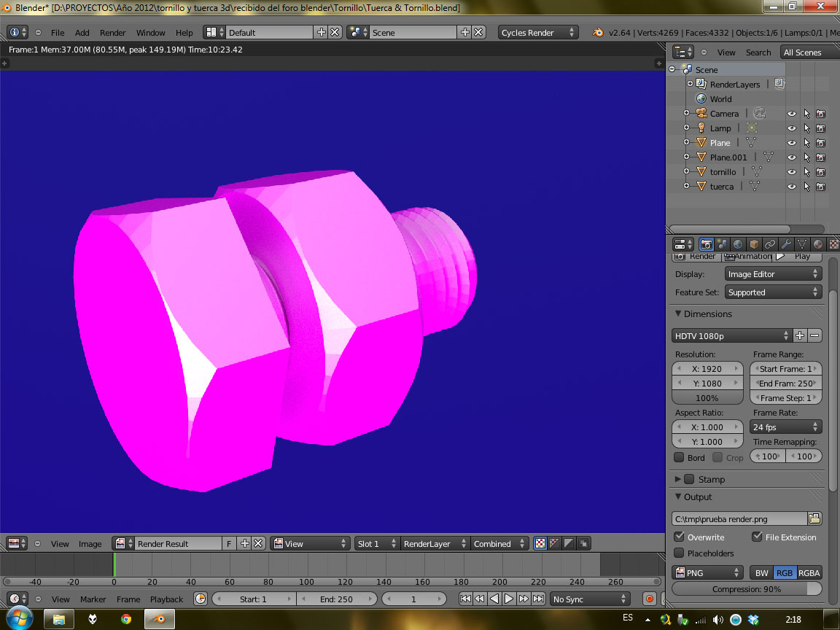Open the HDTV 1080p preset dropdown

click(x=731, y=336)
